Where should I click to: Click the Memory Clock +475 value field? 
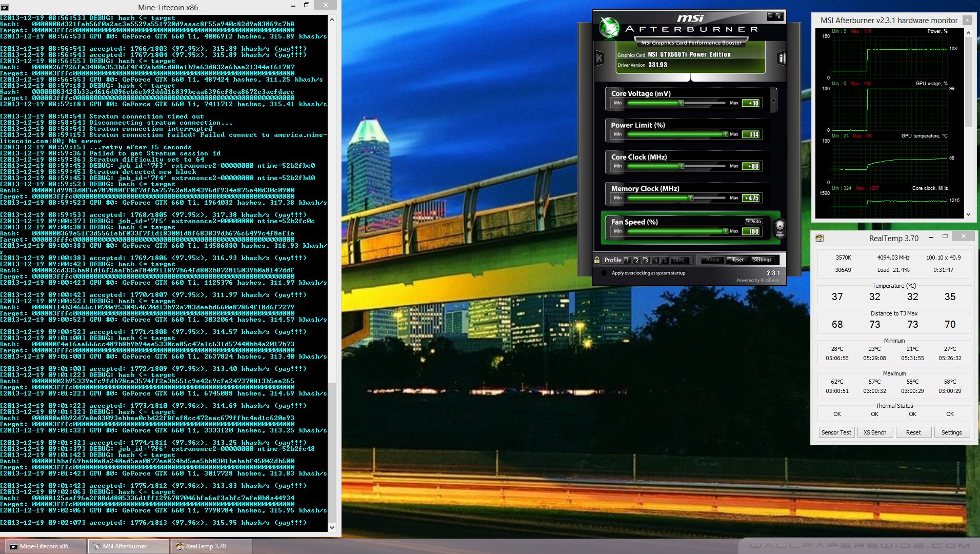[x=751, y=198]
